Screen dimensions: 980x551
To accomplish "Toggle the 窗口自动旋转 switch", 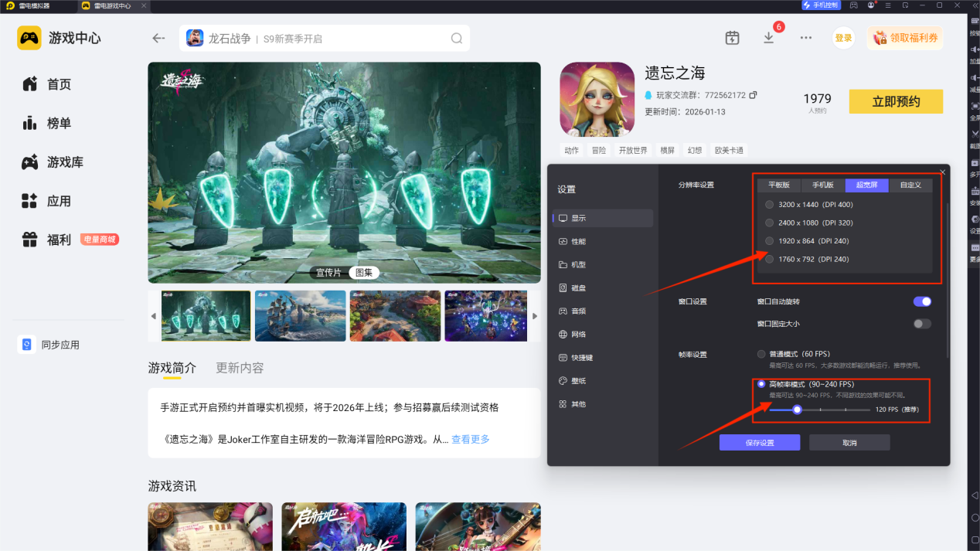I will click(922, 301).
